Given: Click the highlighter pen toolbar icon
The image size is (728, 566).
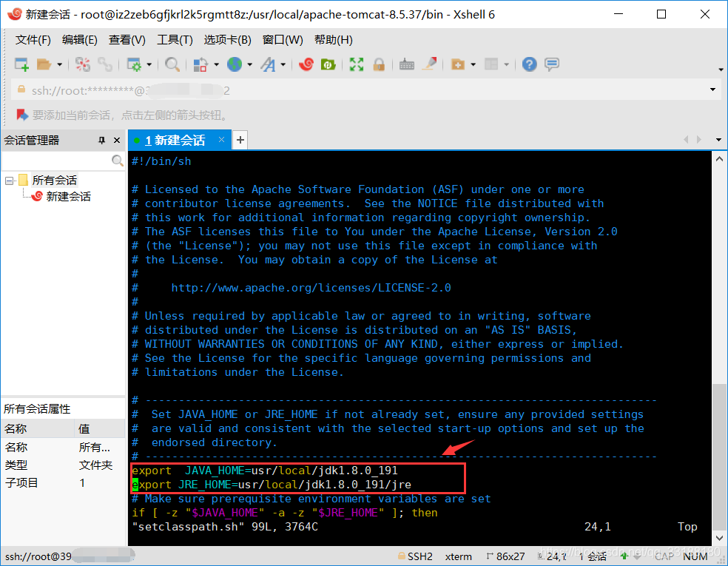Looking at the screenshot, I should [x=429, y=64].
